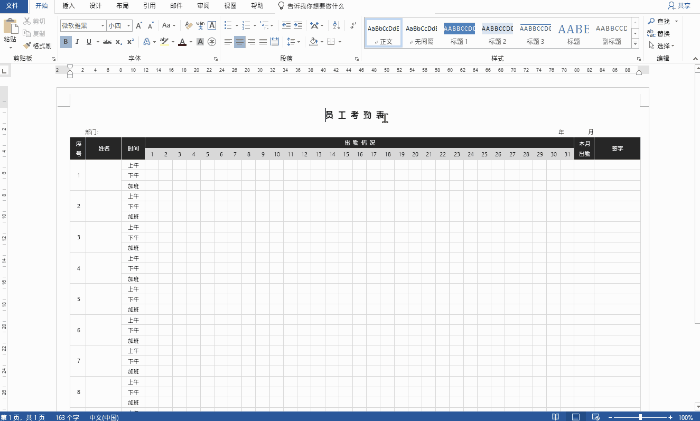Apply the 标题 1 heading style
The height and width of the screenshot is (421, 700).
(459, 34)
